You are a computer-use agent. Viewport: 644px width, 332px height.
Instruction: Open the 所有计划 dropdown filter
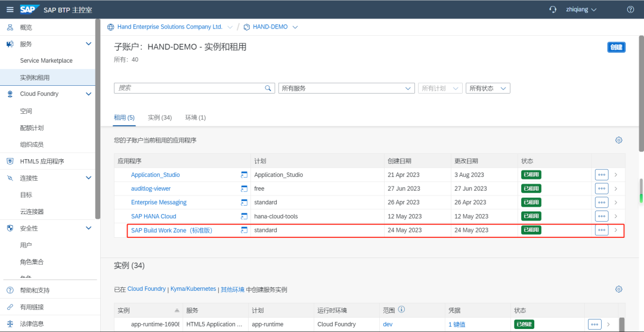pyautogui.click(x=440, y=88)
